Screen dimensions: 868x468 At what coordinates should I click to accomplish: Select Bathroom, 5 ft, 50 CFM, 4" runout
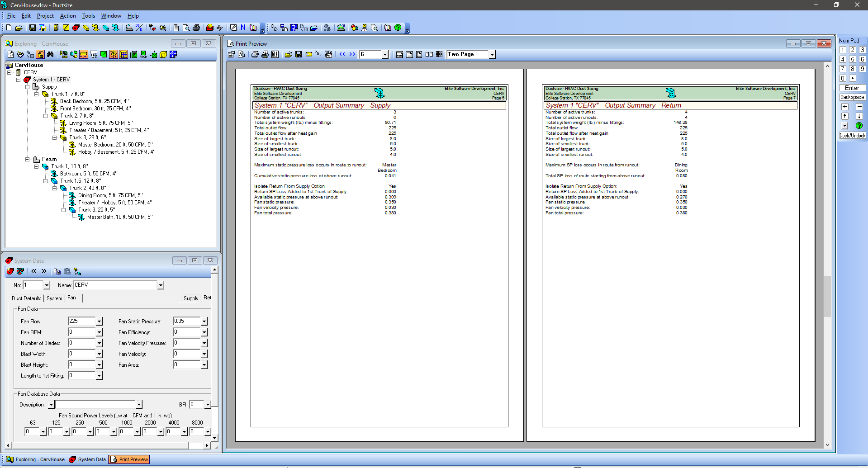point(89,174)
